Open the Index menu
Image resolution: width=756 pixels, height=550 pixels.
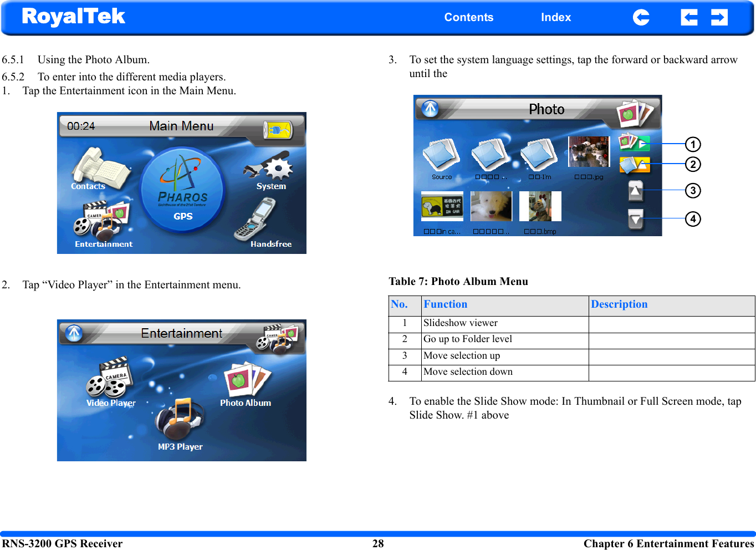tap(556, 17)
